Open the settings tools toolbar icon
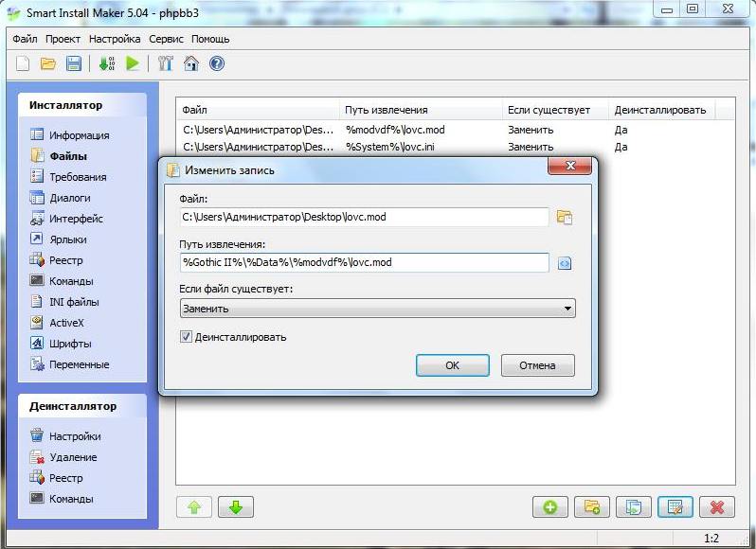This screenshot has height=549, width=756. click(x=166, y=63)
